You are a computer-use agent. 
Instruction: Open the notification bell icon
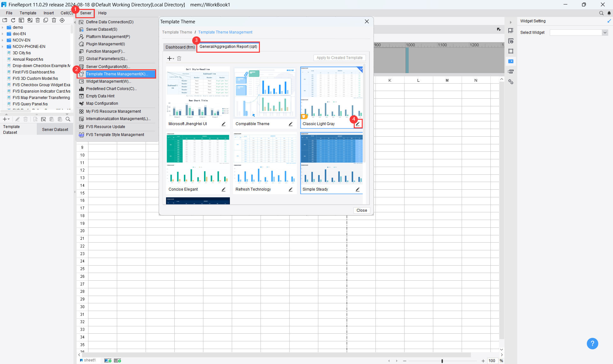coord(609,13)
